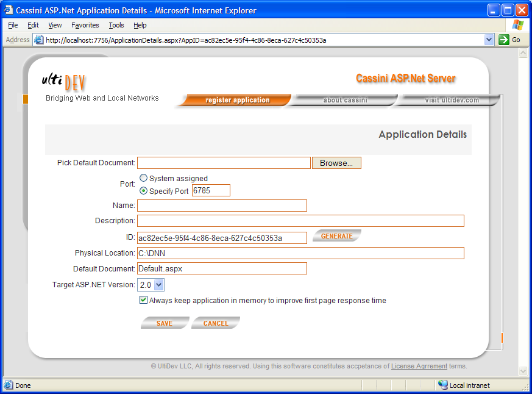The height and width of the screenshot is (394, 532).
Task: Click the status bar page icon
Action: click(x=8, y=385)
